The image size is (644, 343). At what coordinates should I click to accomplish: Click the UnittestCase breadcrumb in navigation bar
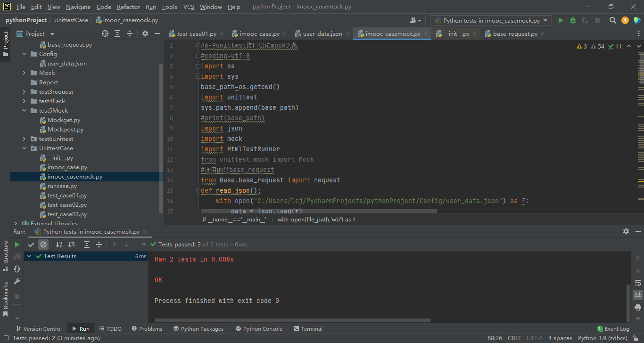tap(71, 20)
